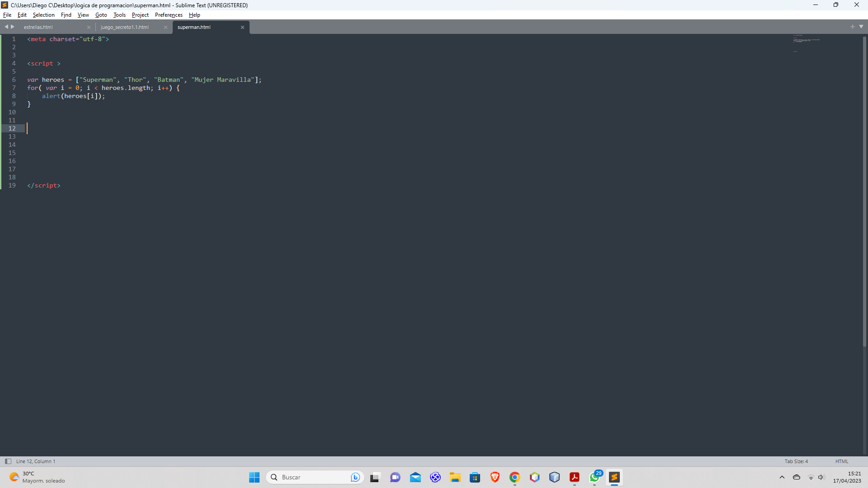The image size is (868, 488).
Task: Close the superman.html tab
Action: click(242, 28)
